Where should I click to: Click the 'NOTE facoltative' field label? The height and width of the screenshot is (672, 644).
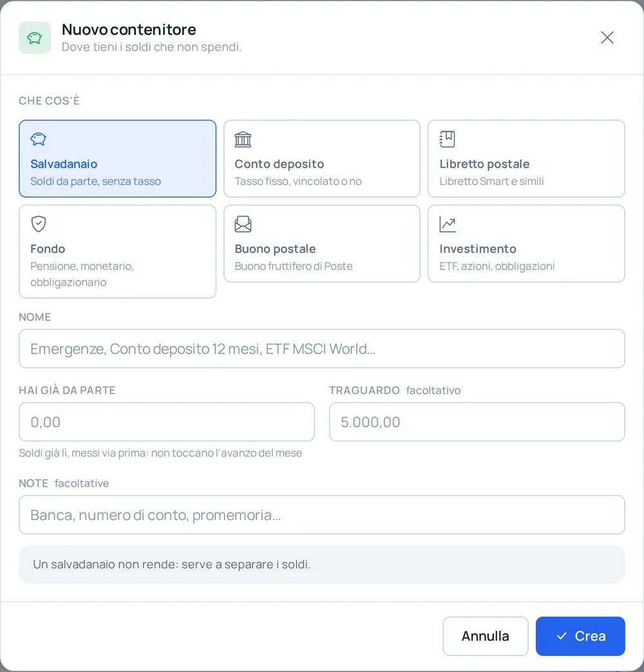[x=64, y=483]
